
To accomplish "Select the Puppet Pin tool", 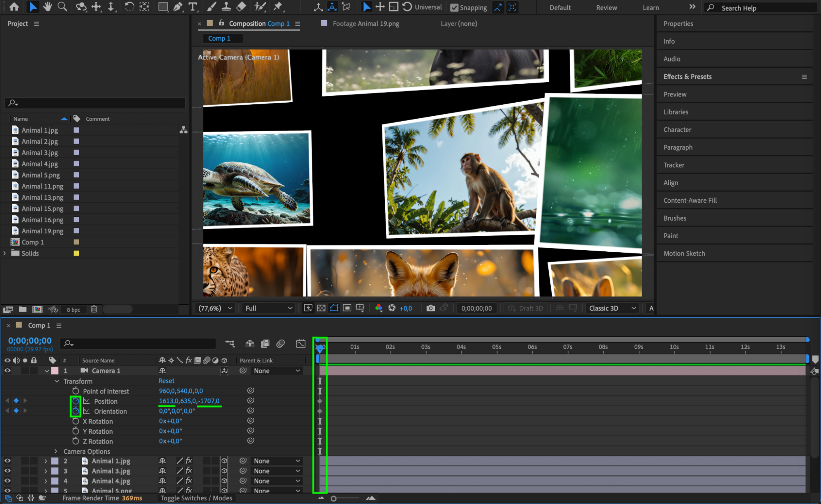I will pos(278,7).
